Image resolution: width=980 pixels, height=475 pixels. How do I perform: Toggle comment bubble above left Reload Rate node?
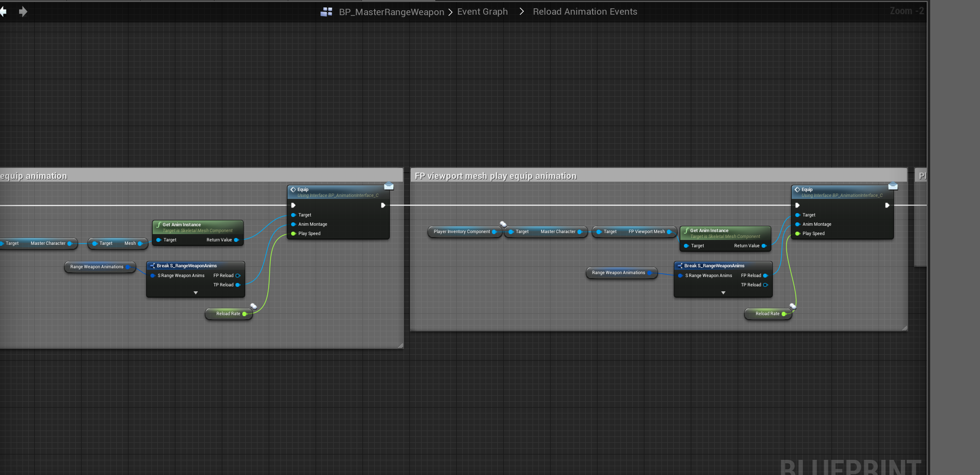[x=254, y=306]
